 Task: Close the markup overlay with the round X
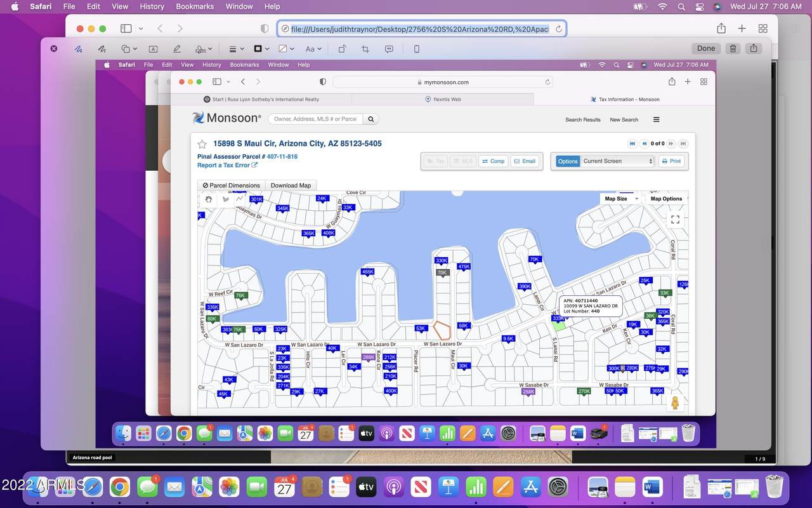54,48
